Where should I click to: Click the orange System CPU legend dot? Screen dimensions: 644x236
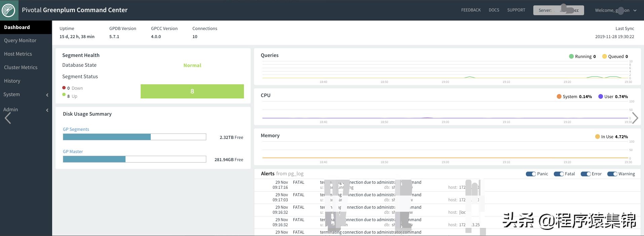pyautogui.click(x=559, y=96)
